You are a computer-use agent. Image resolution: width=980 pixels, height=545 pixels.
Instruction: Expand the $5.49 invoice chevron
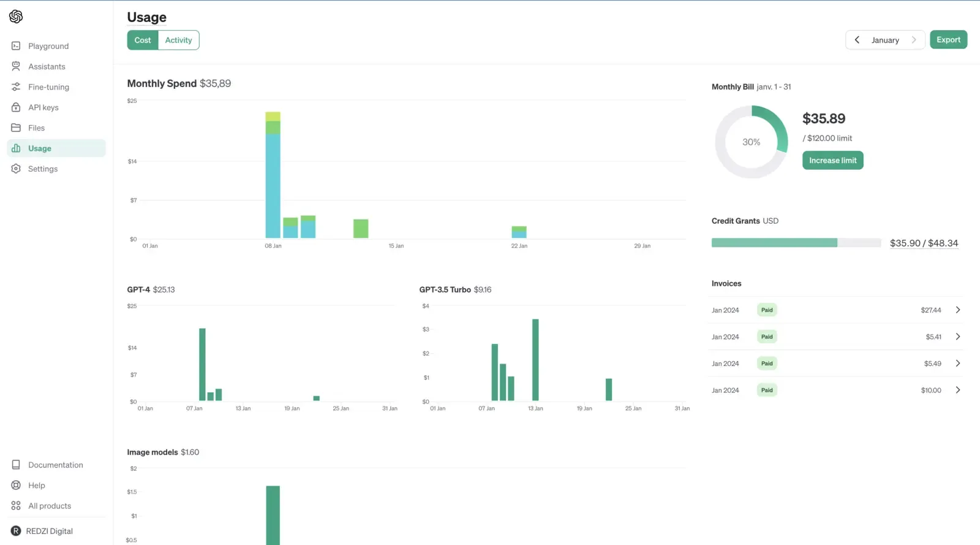point(958,364)
